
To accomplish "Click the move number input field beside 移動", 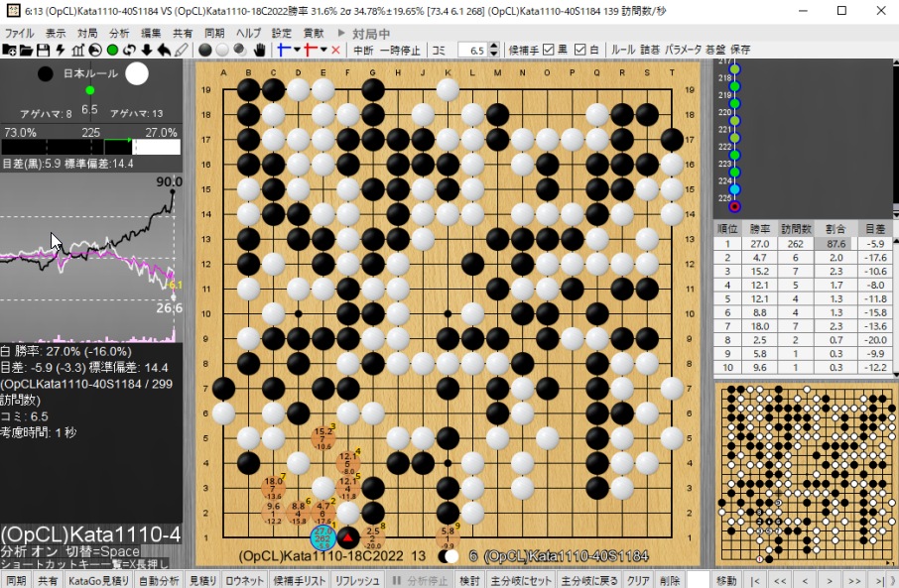I will point(699,580).
